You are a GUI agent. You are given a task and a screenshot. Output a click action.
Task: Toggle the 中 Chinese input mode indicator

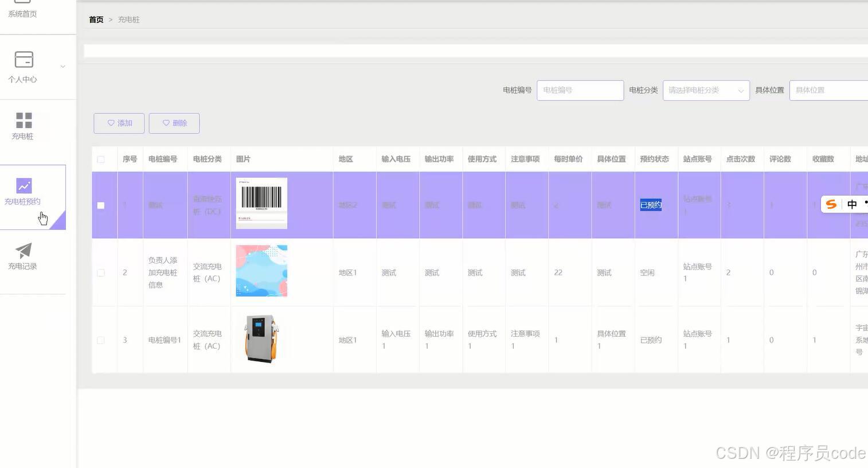coord(852,204)
